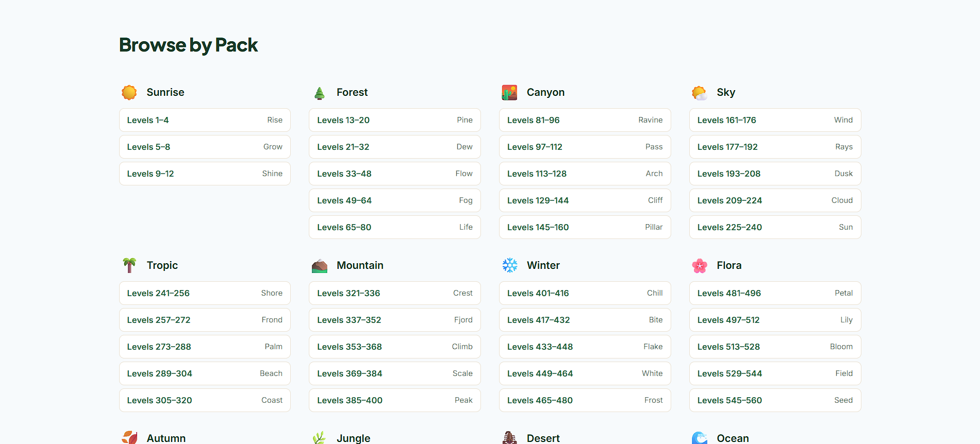Go to Levels 385–400 Peak

(395, 400)
